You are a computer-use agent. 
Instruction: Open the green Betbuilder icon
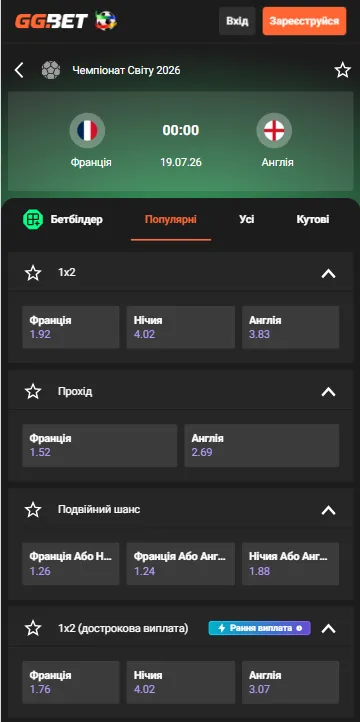click(33, 219)
